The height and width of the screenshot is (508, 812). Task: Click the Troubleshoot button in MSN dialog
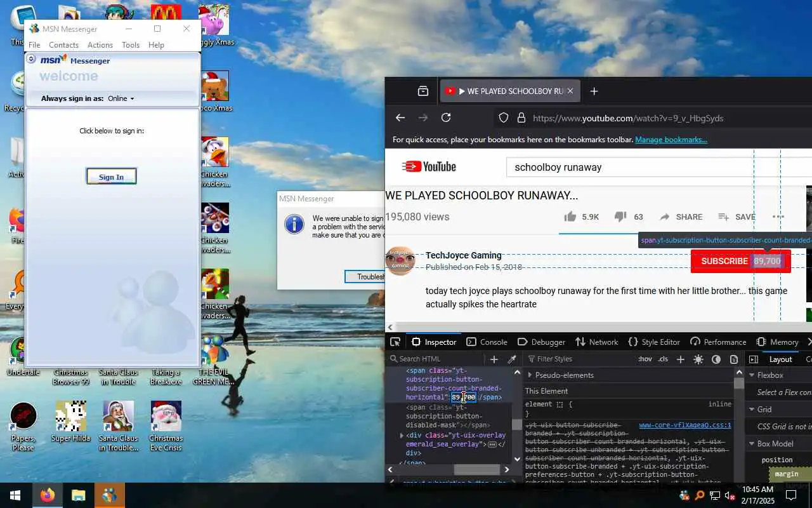365,276
